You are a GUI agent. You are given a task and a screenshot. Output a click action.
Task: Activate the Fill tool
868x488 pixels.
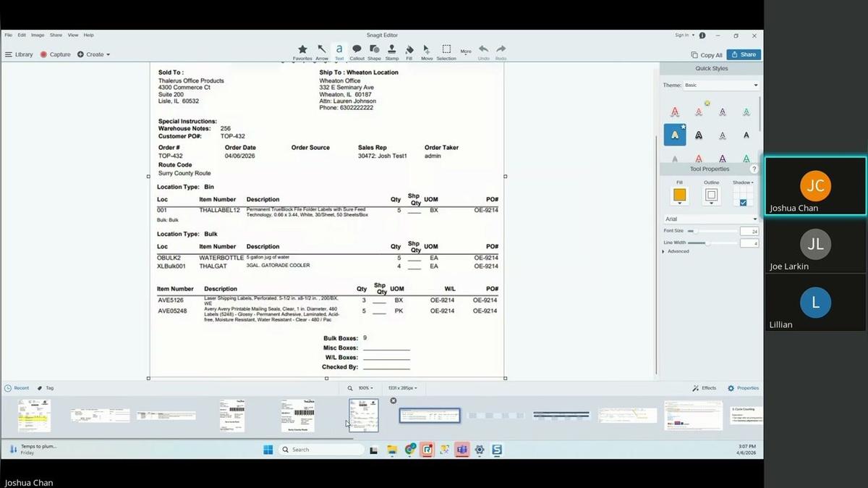pyautogui.click(x=409, y=51)
